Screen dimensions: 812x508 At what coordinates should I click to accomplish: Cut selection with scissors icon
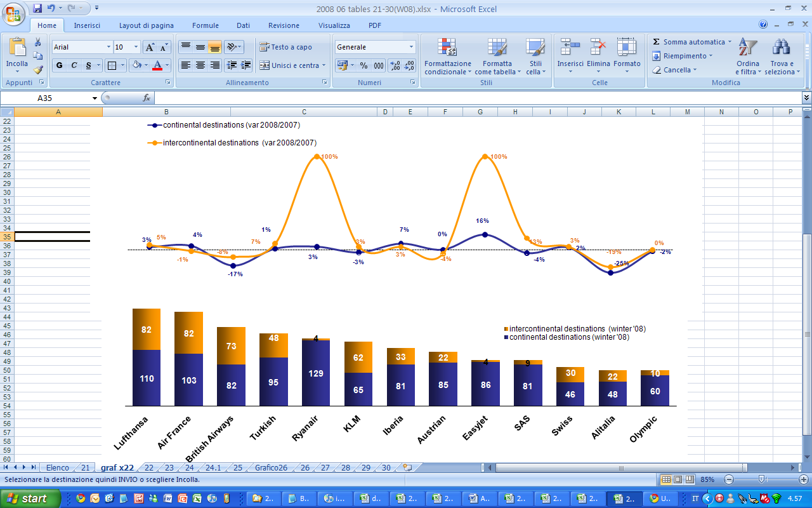(37, 42)
